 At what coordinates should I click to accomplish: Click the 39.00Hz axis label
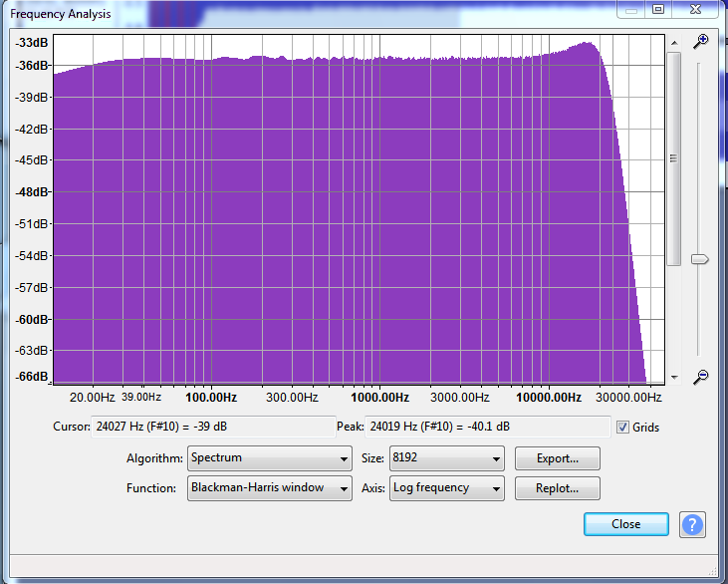[141, 398]
